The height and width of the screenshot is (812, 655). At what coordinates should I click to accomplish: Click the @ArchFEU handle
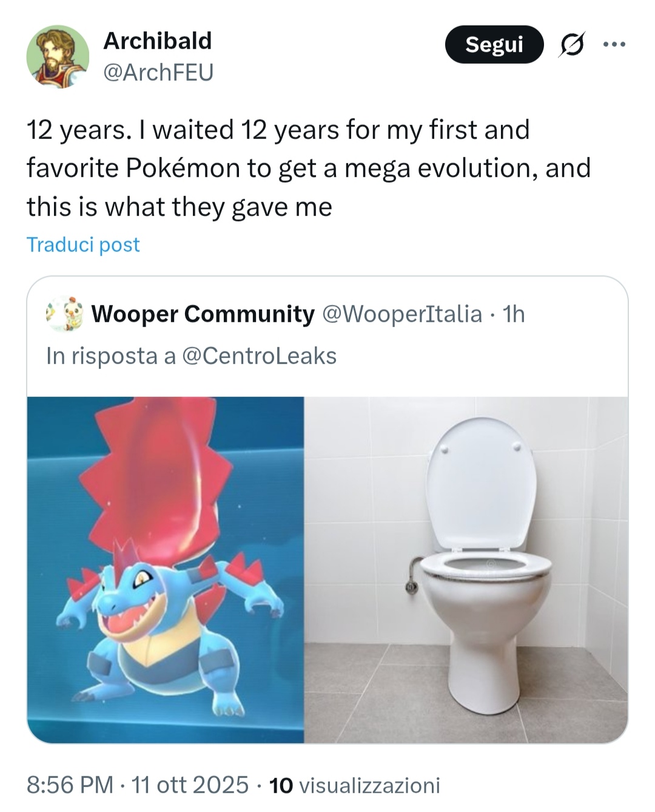point(159,72)
